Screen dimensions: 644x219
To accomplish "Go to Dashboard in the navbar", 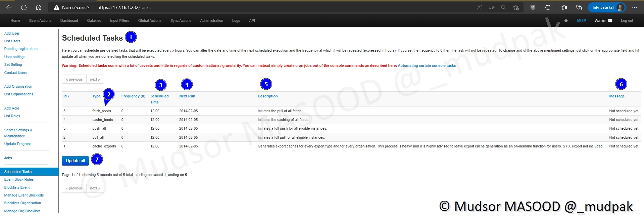I will 69,20.
